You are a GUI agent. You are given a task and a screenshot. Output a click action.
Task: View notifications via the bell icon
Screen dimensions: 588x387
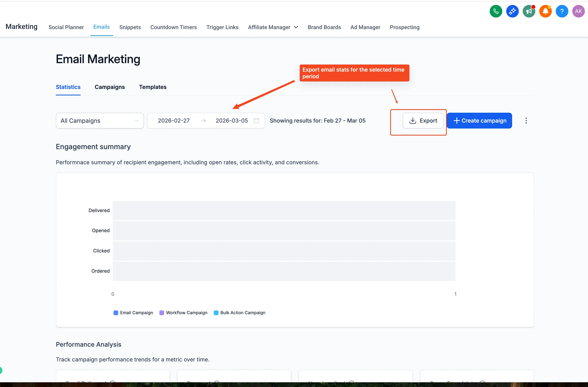[545, 11]
